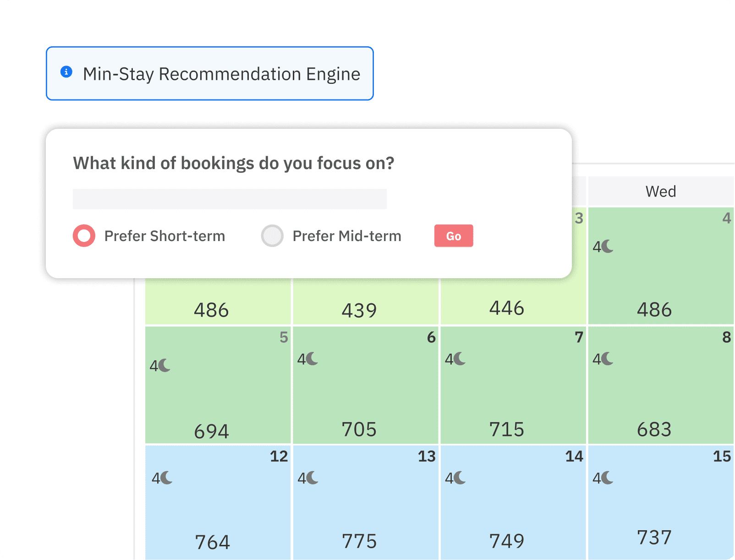Click the 694 price on day 5
The height and width of the screenshot is (560, 735).
(x=211, y=431)
